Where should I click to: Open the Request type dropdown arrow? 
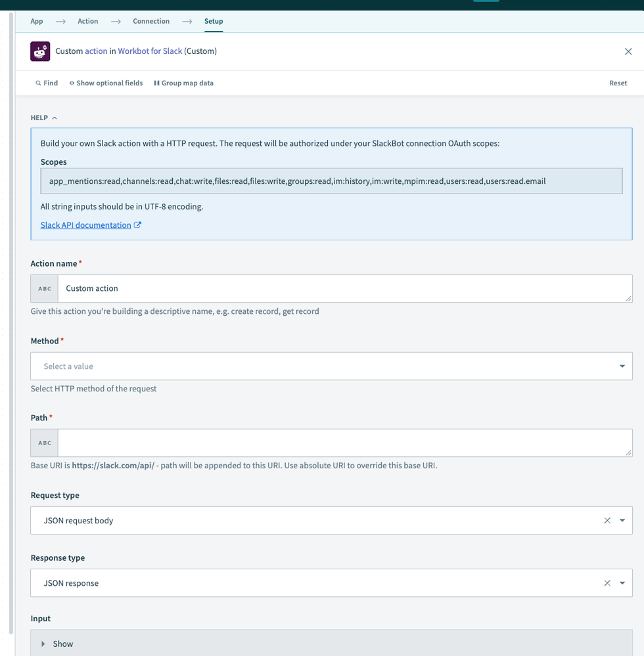[622, 521]
